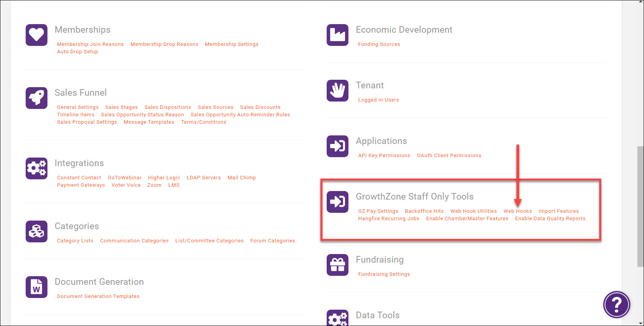Viewport: 644px width, 326px height.
Task: Go to Sales Opportunity Auto-Reminder Rules
Action: [240, 115]
